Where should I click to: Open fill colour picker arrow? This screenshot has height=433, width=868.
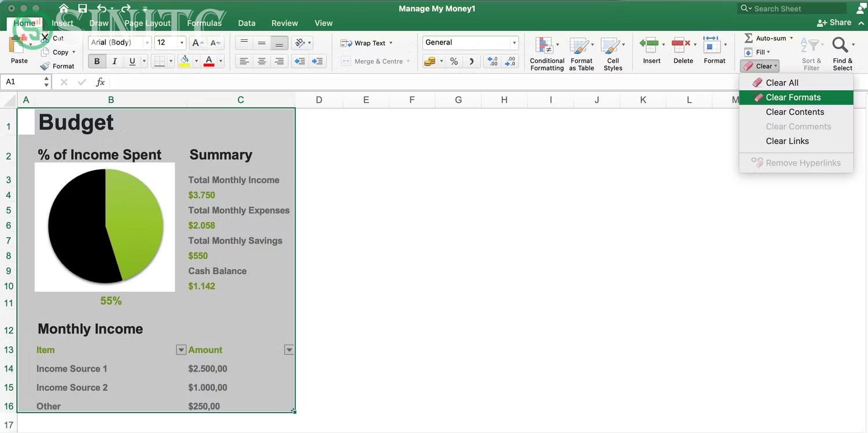pos(196,61)
